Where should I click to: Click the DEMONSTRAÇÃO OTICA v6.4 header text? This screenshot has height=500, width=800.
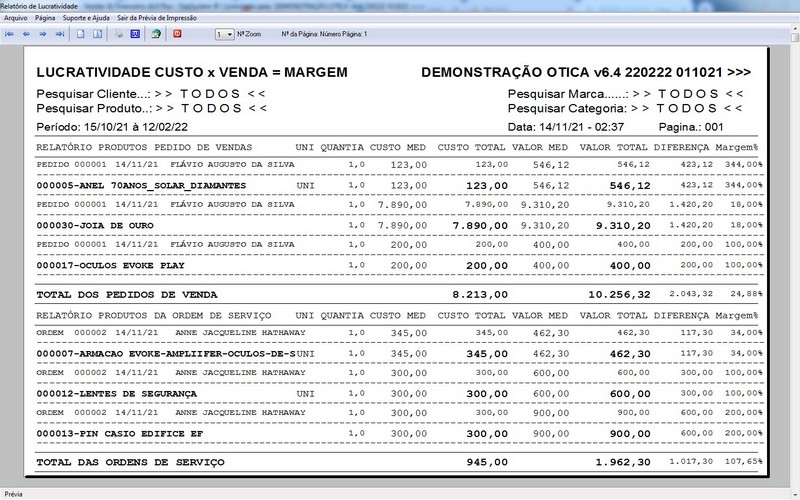click(586, 72)
